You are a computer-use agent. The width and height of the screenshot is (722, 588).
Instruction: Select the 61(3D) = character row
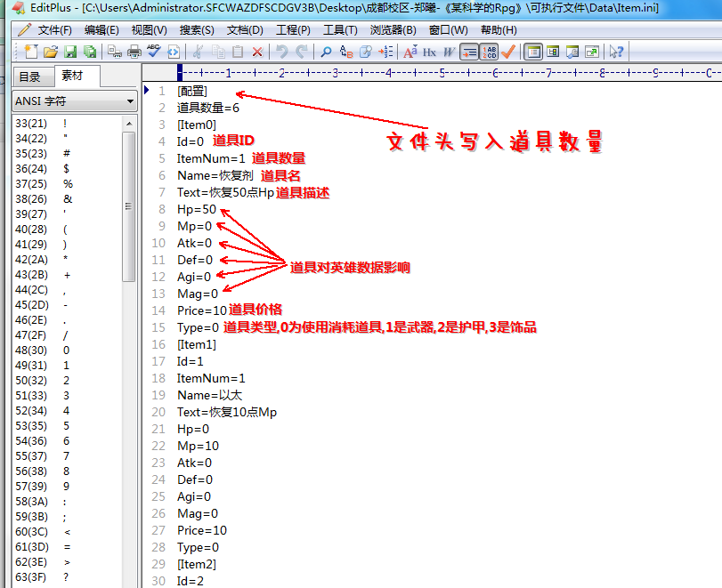(x=68, y=547)
